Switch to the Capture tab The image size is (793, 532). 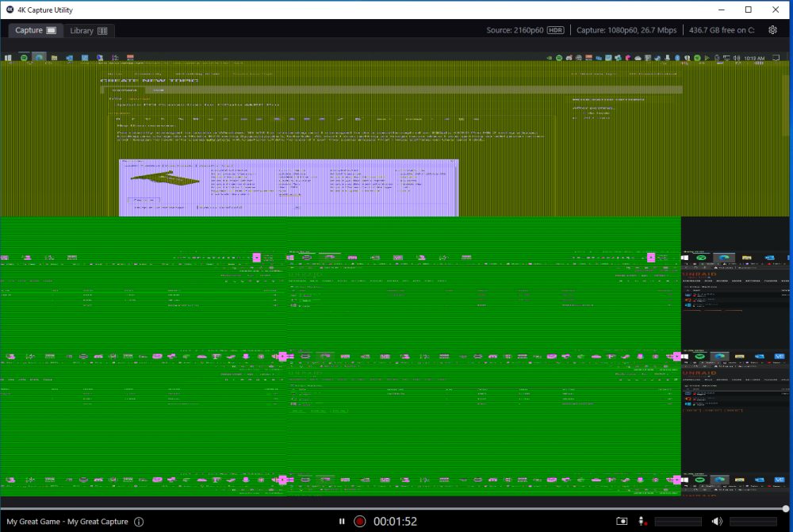36,30
